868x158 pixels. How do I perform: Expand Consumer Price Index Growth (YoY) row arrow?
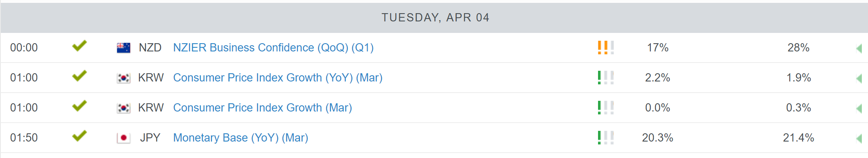click(x=859, y=79)
